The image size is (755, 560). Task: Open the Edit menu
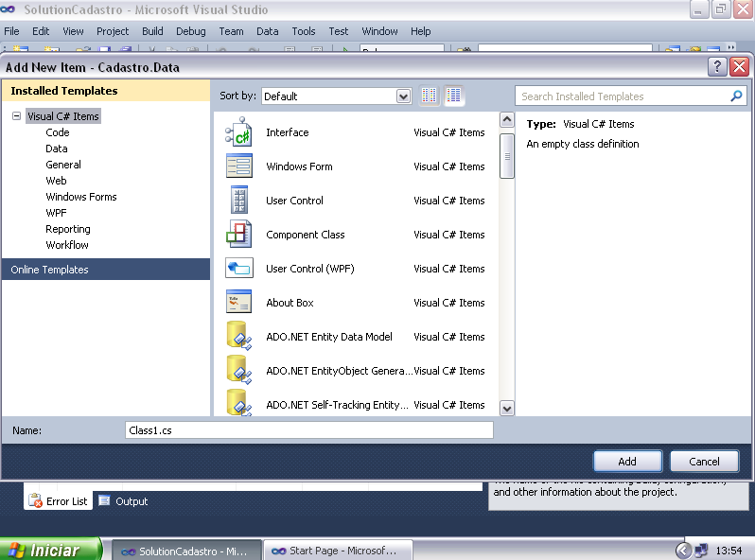click(x=41, y=31)
